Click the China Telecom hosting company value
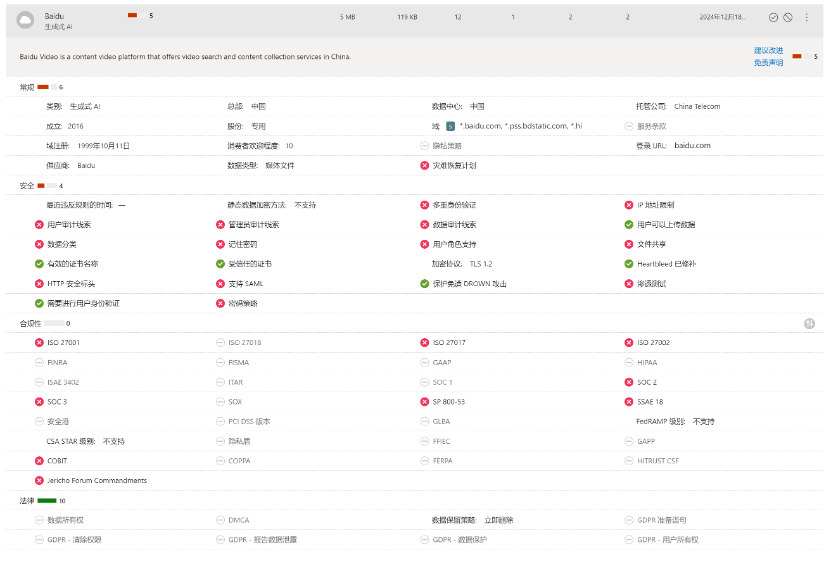832x564 pixels. click(x=697, y=107)
